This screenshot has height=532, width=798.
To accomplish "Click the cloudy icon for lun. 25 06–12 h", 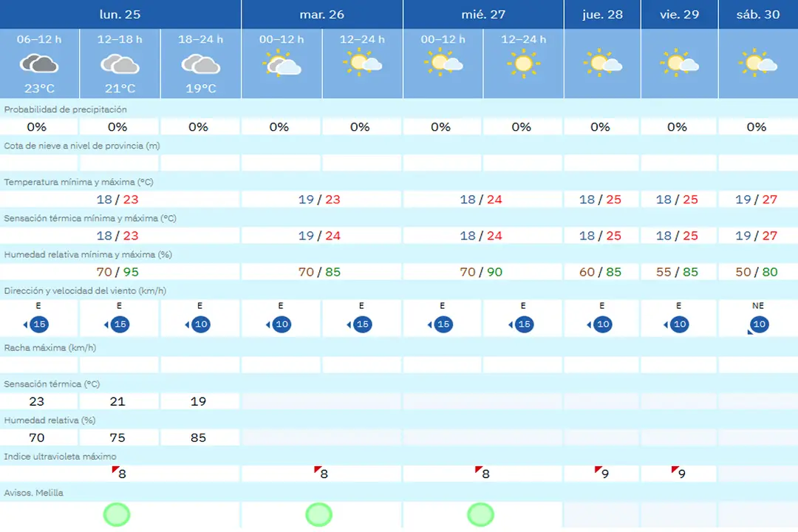I will 39,64.
